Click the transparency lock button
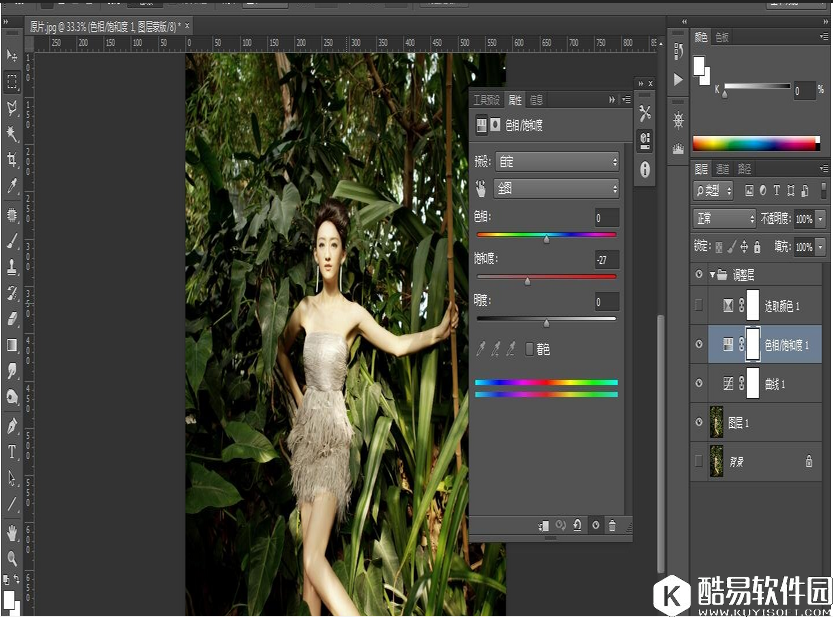The width and height of the screenshot is (833, 617). tap(717, 245)
